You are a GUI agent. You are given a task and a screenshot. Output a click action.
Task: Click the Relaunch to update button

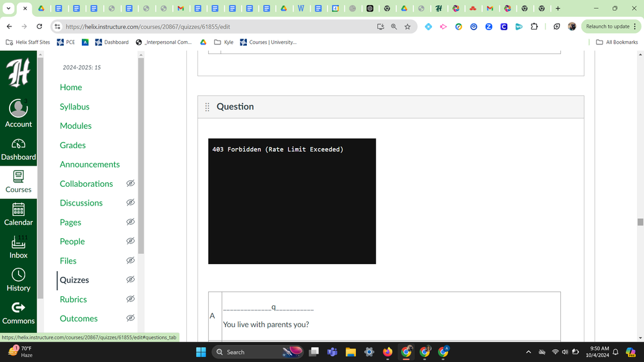pos(607,26)
